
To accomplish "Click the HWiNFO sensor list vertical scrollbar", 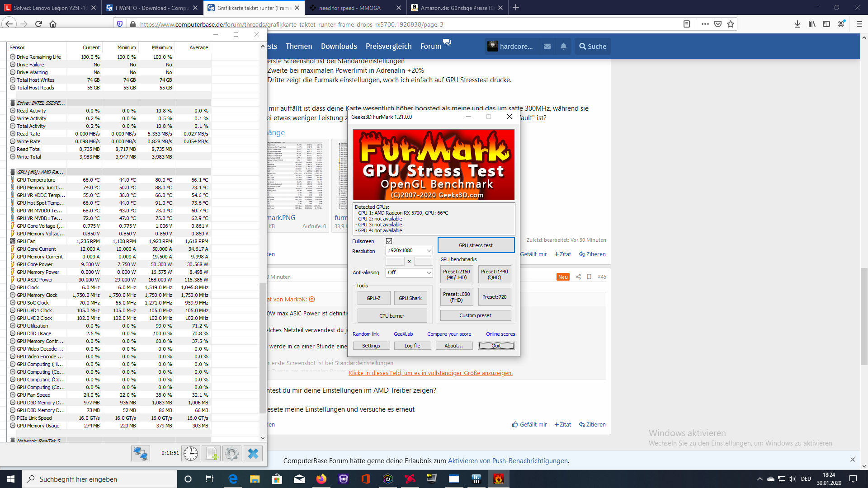I will click(x=263, y=348).
